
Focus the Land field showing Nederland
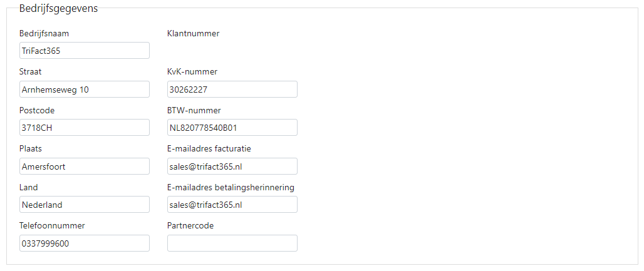click(84, 205)
